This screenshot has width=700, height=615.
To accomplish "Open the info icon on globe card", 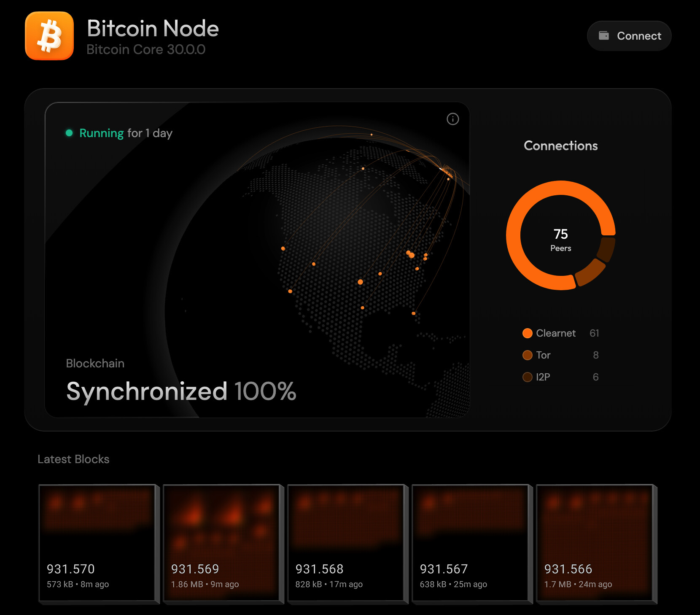I will [452, 119].
